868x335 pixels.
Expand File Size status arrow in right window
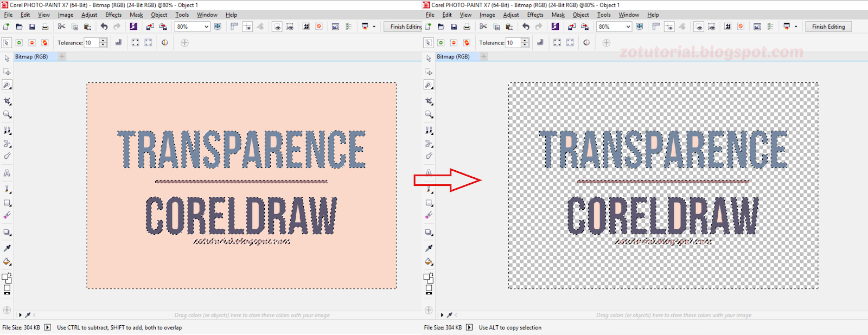469,327
